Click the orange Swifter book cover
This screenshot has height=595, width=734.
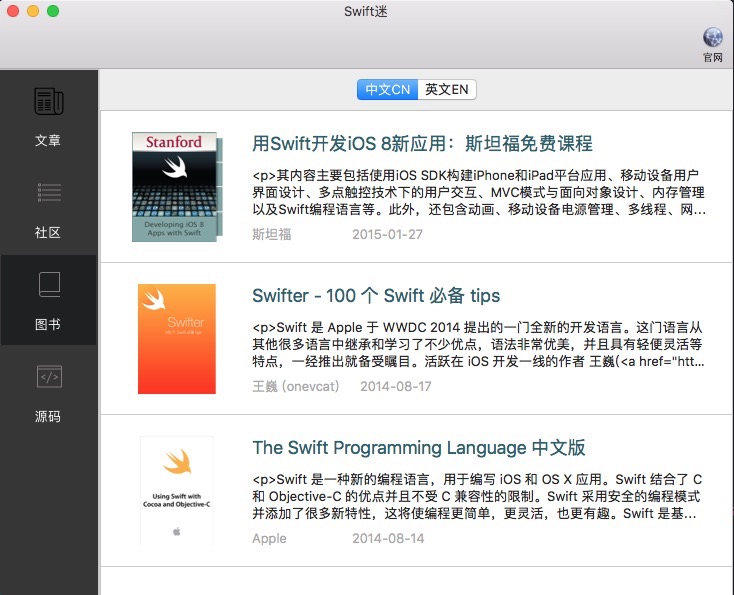click(176, 338)
